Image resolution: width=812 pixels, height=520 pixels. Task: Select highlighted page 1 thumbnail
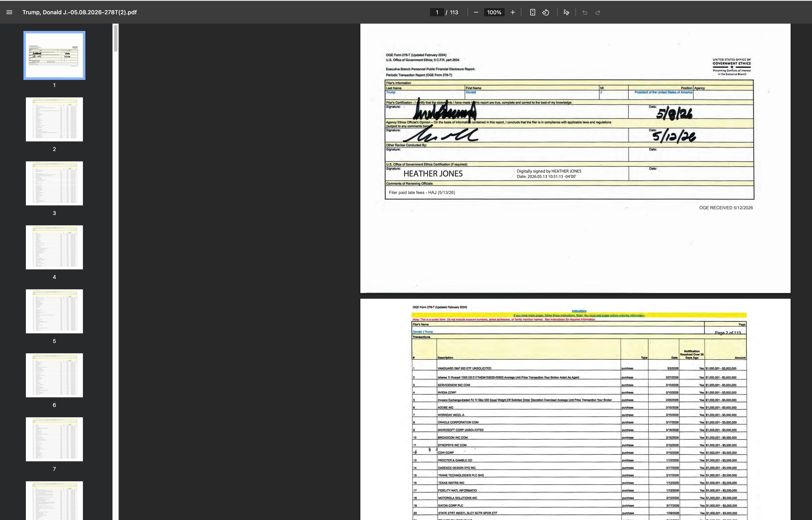pyautogui.click(x=54, y=55)
